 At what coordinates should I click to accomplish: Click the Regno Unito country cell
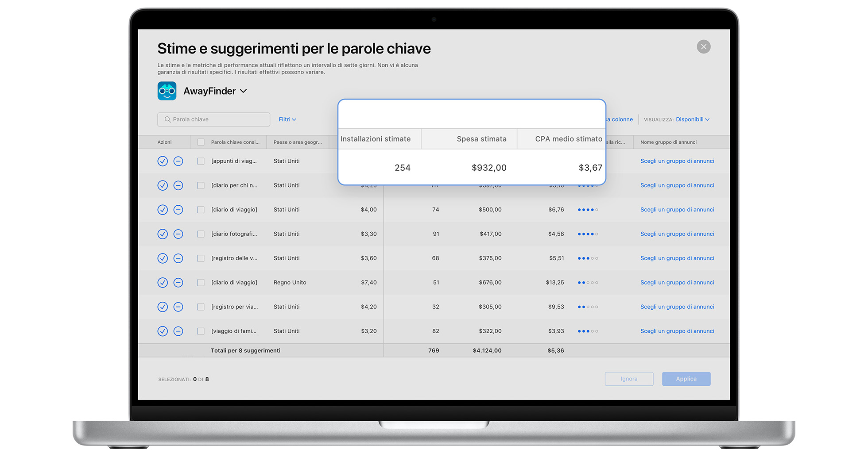coord(290,283)
